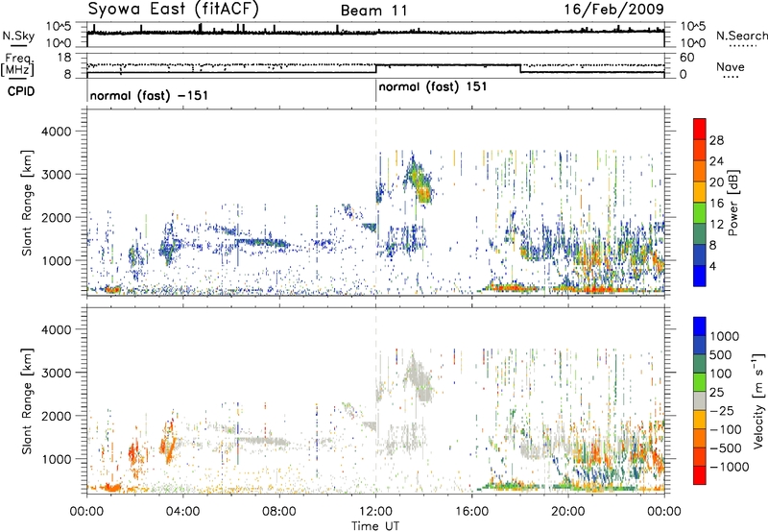768x532 pixels.
Task: Click the 'Velocity [m s-1]' color bar title
Action: point(758,400)
